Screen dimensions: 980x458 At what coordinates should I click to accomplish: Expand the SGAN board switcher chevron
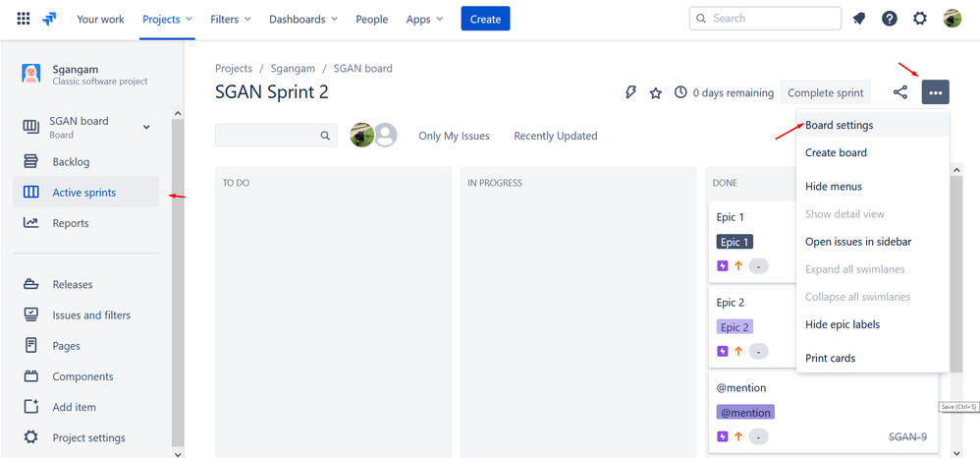(x=146, y=127)
